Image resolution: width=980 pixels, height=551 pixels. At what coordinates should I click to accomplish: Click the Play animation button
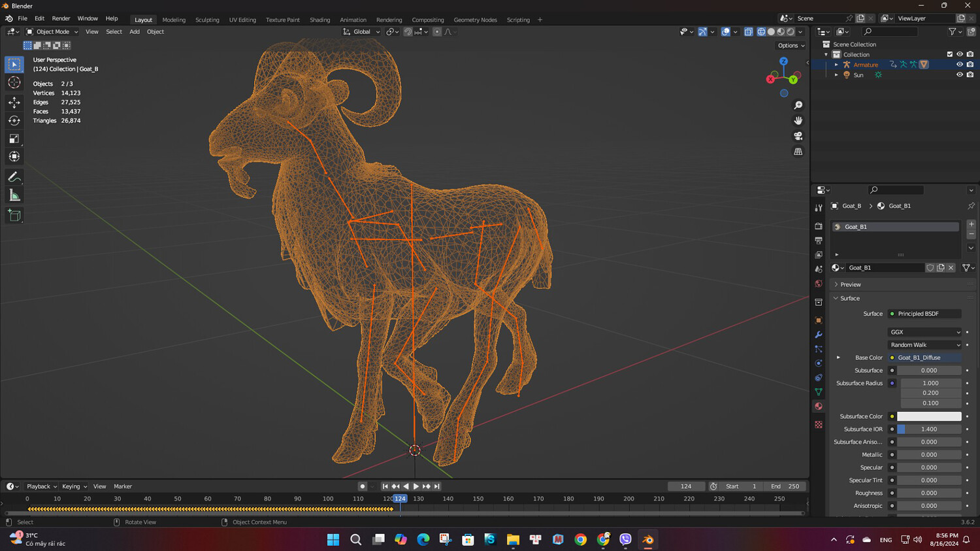(416, 486)
